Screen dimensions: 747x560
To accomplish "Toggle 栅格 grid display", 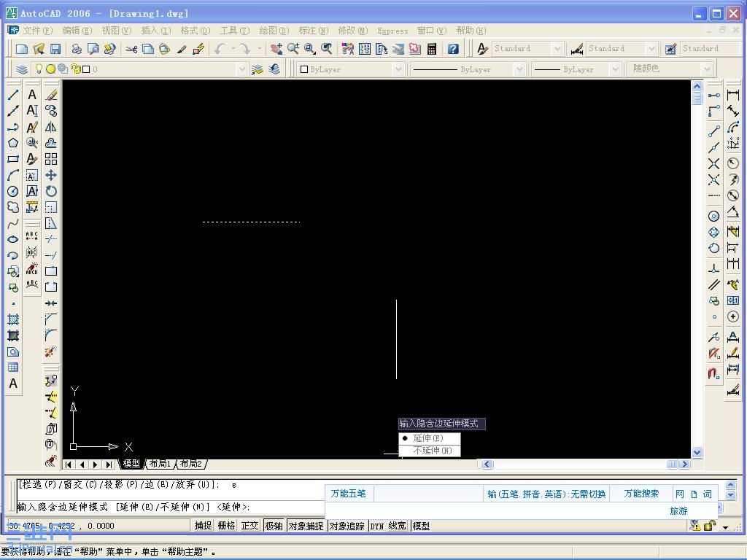I will tap(226, 526).
